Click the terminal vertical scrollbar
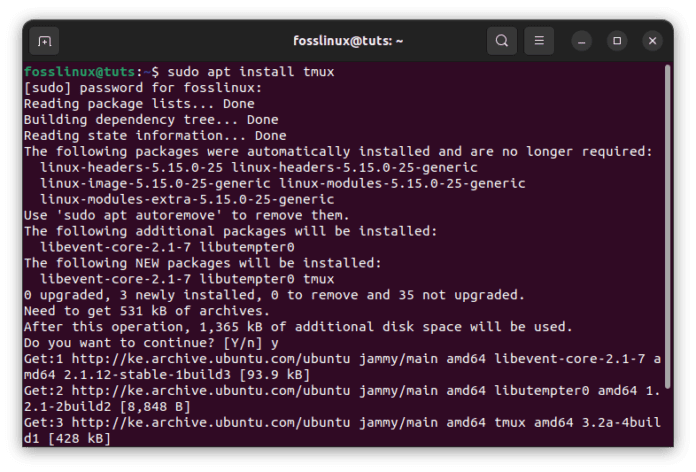This screenshot has width=696, height=472. [667, 226]
